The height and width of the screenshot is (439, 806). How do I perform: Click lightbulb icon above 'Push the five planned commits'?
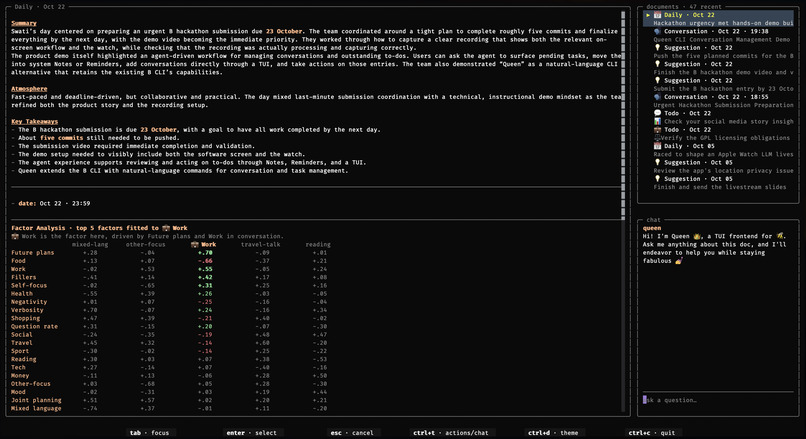657,48
